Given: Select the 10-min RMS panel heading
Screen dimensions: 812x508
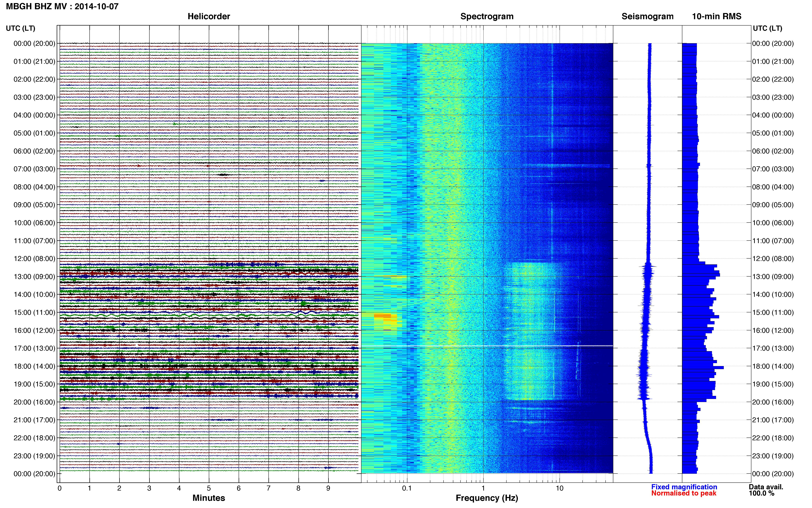Looking at the screenshot, I should tap(717, 16).
